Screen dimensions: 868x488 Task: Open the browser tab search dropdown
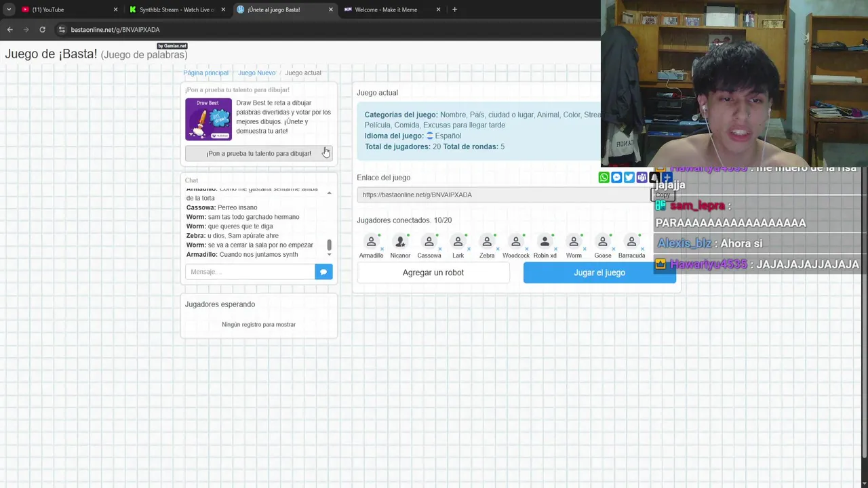click(9, 9)
